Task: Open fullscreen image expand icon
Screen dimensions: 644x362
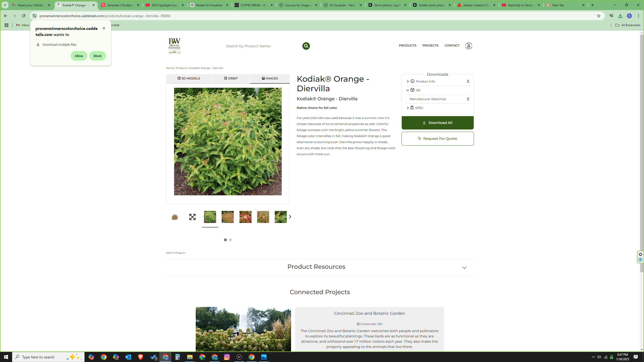Action: tap(192, 217)
